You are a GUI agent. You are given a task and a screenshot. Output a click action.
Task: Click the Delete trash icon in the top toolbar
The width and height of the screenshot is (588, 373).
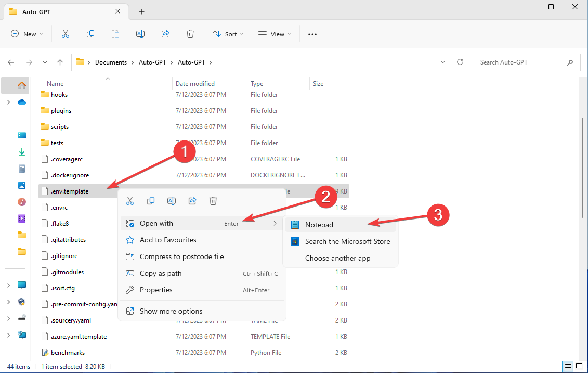[x=190, y=34]
